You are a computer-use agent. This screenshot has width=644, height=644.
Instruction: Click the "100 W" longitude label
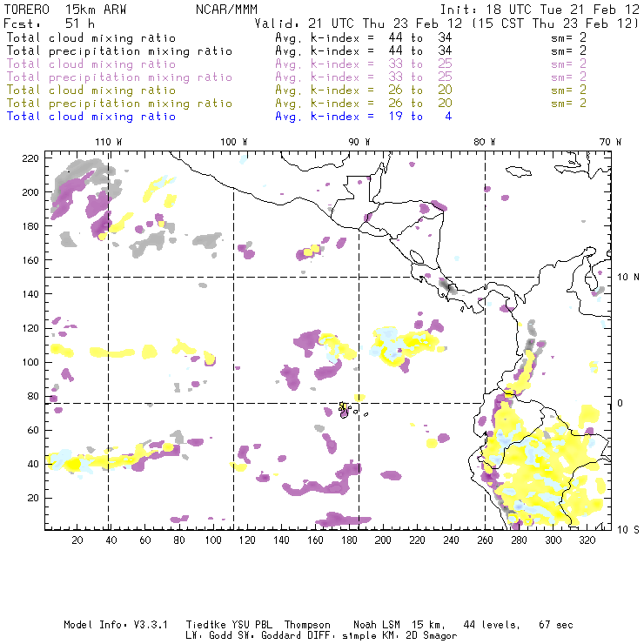(x=234, y=142)
